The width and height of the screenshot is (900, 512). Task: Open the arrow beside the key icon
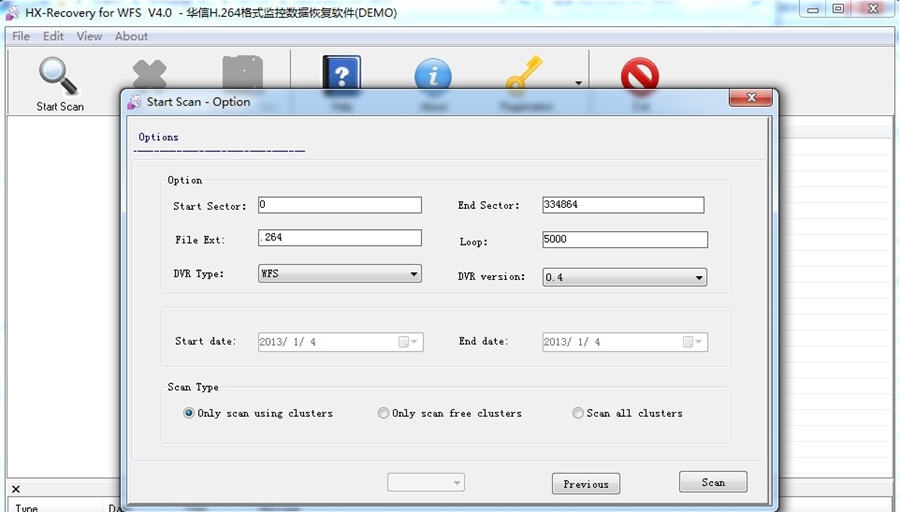tap(578, 83)
